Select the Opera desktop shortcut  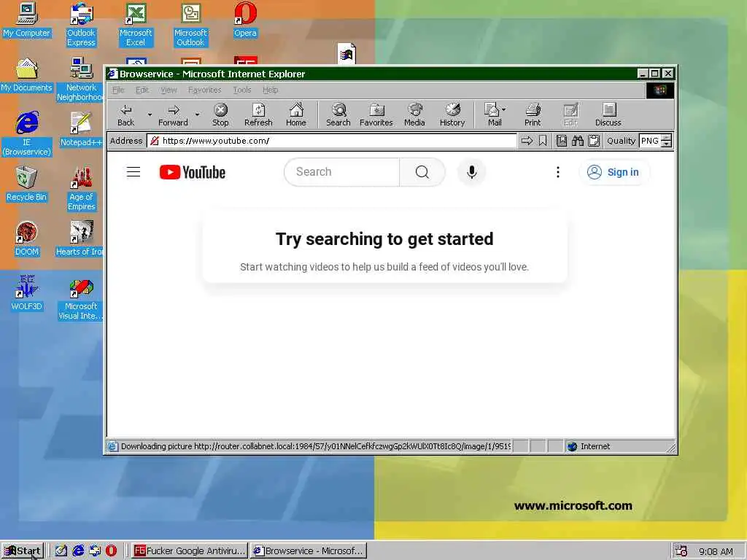[245, 20]
